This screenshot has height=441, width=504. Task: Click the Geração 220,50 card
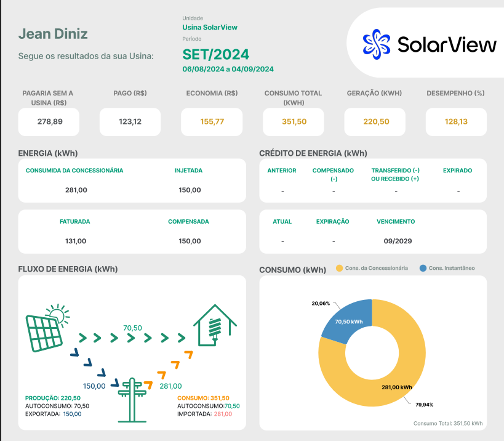coord(375,121)
